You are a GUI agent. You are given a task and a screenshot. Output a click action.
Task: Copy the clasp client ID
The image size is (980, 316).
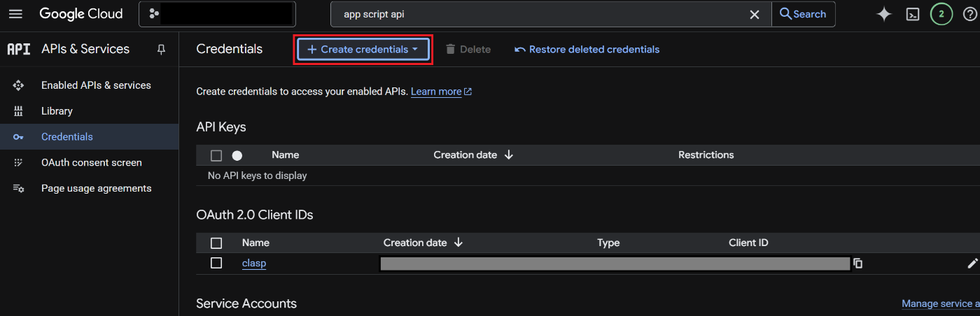click(x=857, y=264)
